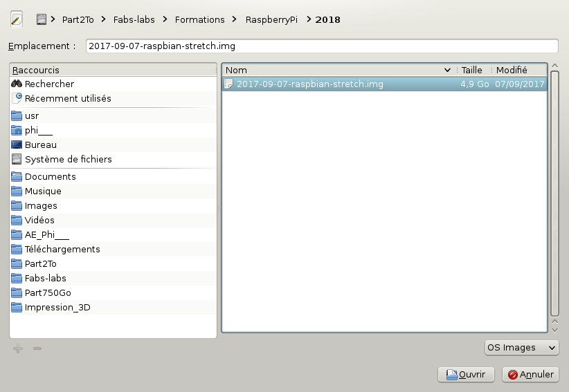
Task: Click the pencil edit-location toggle icon
Action: tap(17, 19)
